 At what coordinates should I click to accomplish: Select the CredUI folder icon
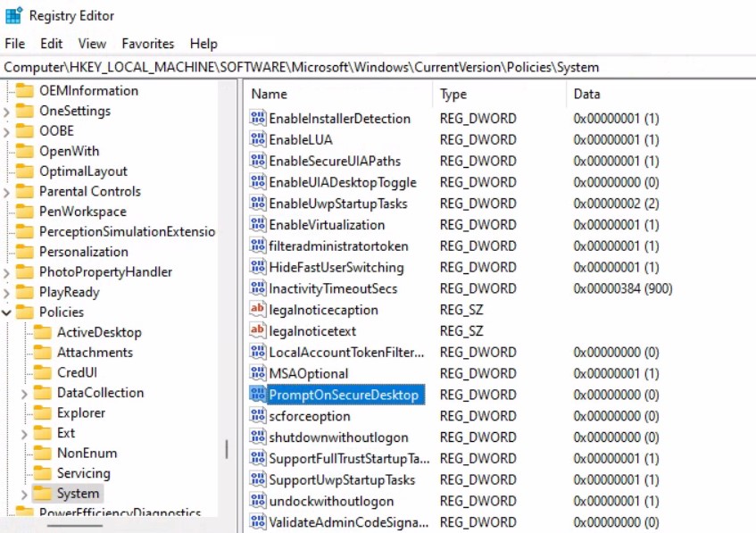click(43, 373)
